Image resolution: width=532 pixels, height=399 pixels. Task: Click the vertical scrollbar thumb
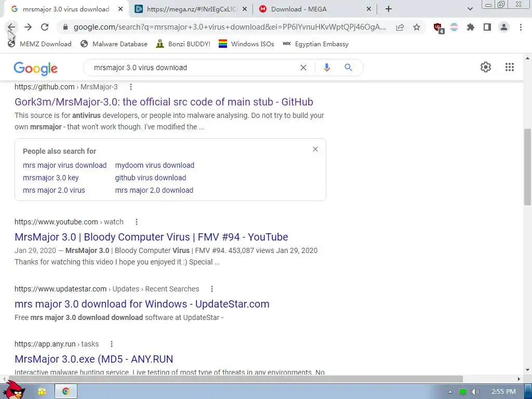[x=527, y=167]
